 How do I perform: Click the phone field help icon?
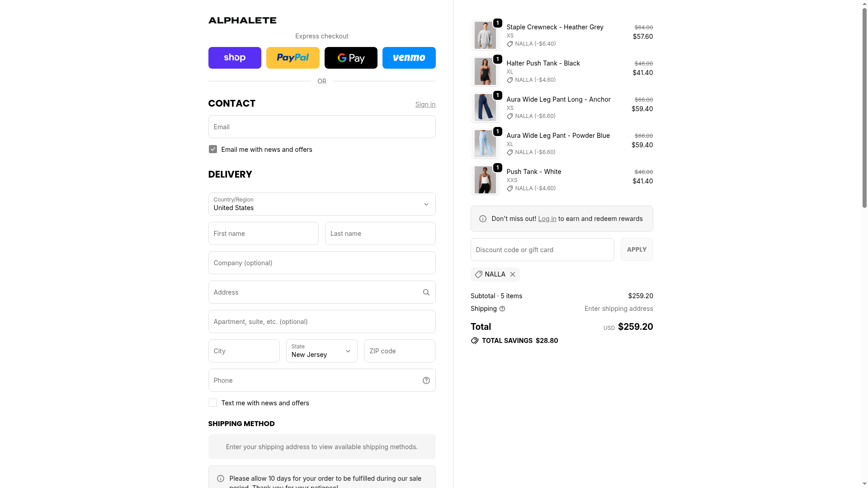click(x=426, y=380)
